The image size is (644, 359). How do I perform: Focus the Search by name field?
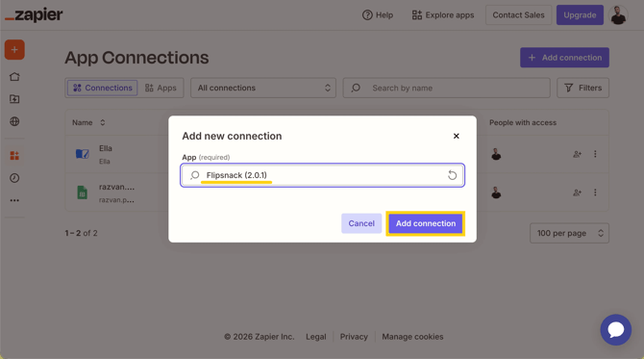click(x=446, y=88)
